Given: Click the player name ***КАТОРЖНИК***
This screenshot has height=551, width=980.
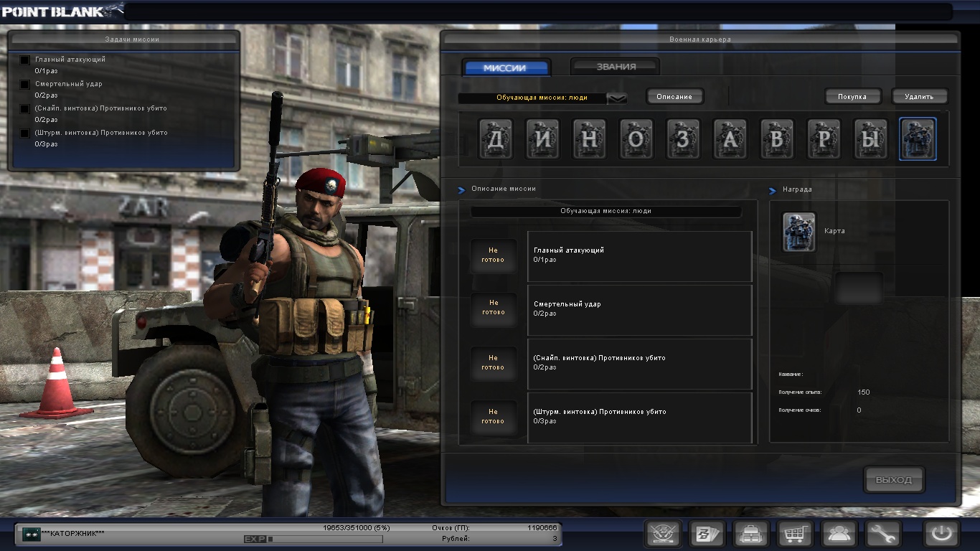Looking at the screenshot, I should [73, 534].
